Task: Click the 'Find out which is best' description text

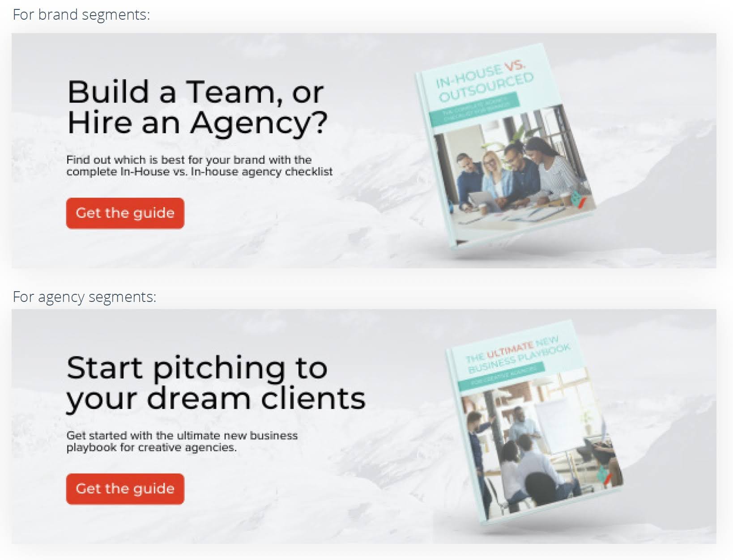Action: point(200,165)
